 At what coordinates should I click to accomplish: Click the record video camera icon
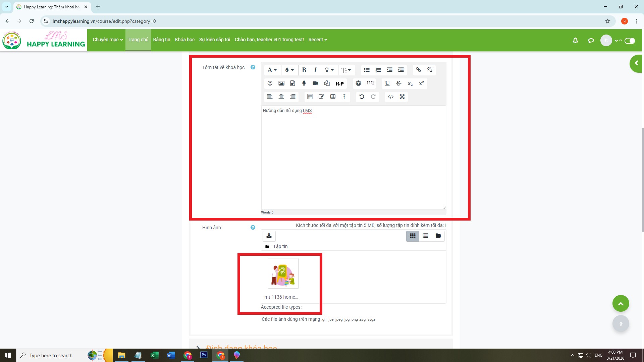[x=315, y=83]
